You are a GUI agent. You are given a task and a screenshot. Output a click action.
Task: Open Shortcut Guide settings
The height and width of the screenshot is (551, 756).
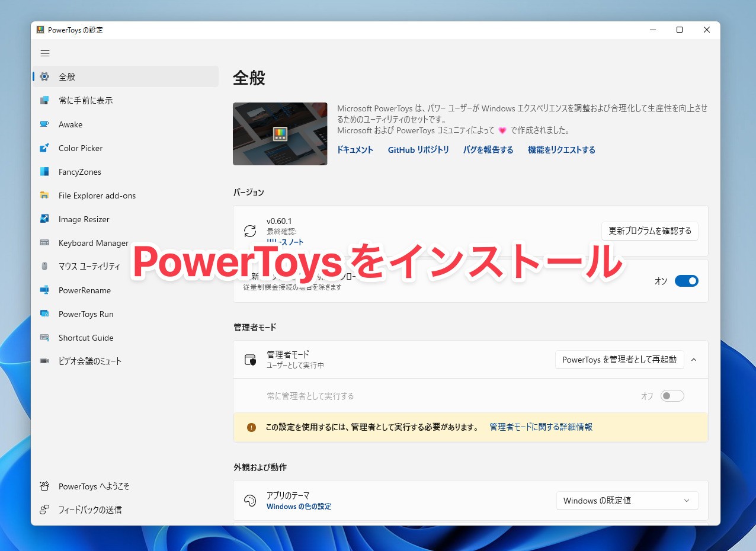tap(126, 338)
